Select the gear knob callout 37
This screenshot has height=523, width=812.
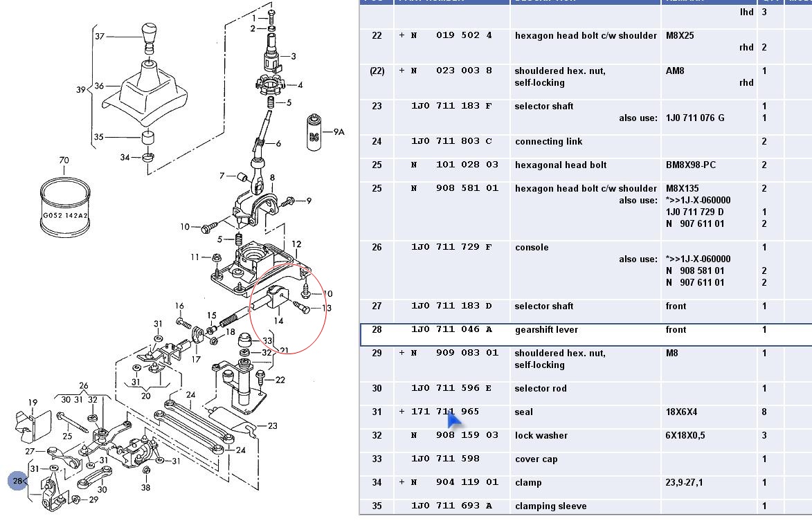pos(100,36)
